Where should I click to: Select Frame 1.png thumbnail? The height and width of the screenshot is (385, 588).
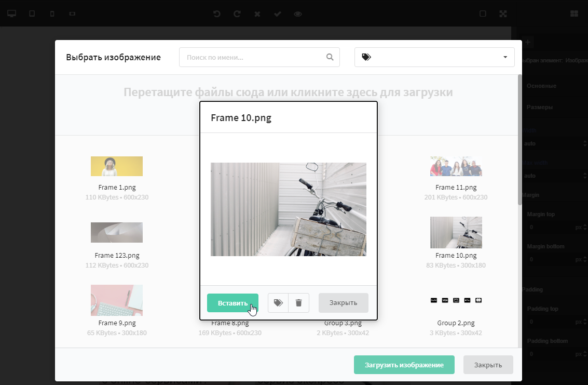click(x=117, y=166)
